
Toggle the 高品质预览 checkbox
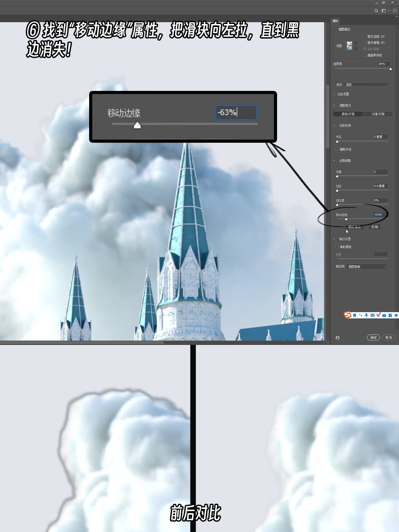364,55
